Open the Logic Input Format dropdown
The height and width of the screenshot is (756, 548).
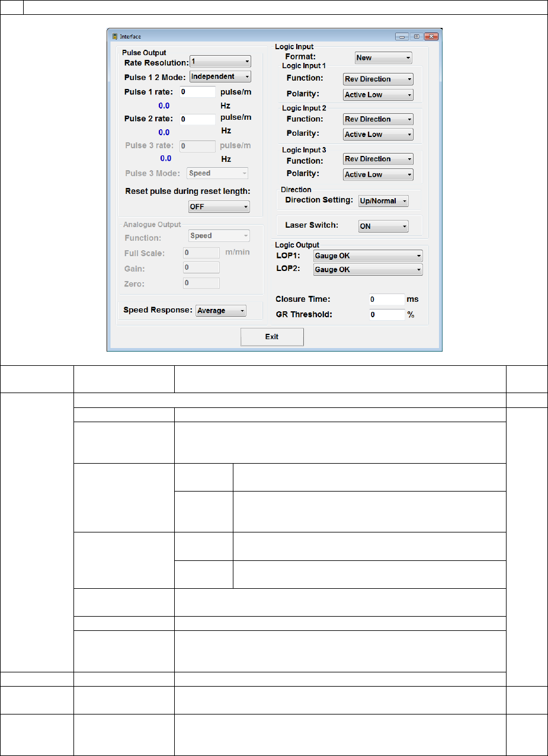[x=383, y=58]
